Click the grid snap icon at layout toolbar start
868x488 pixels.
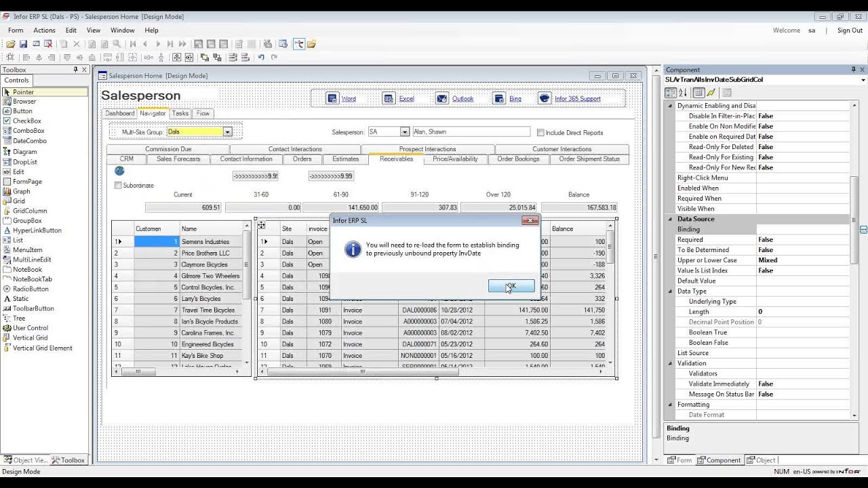pos(10,58)
